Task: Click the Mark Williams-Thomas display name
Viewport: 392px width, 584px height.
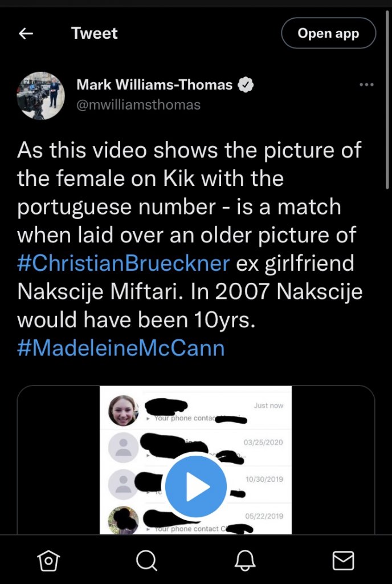Action: [154, 85]
